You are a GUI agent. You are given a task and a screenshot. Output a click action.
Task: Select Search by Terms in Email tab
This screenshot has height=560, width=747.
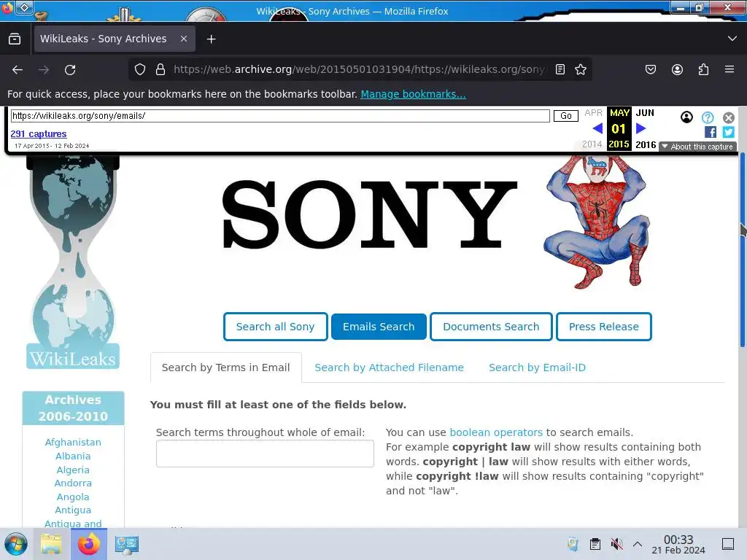[226, 367]
